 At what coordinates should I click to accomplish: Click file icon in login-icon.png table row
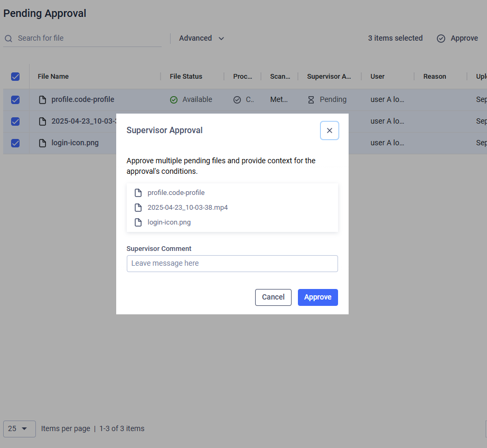[x=43, y=143]
